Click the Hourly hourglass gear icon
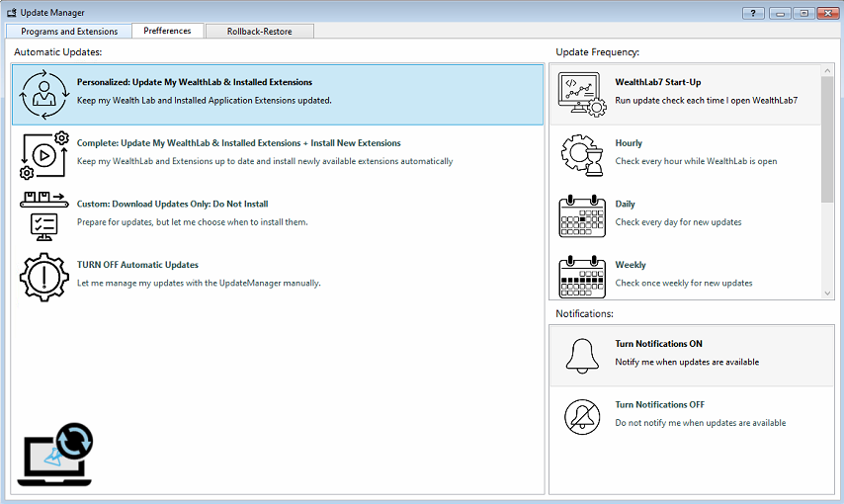 [582, 155]
